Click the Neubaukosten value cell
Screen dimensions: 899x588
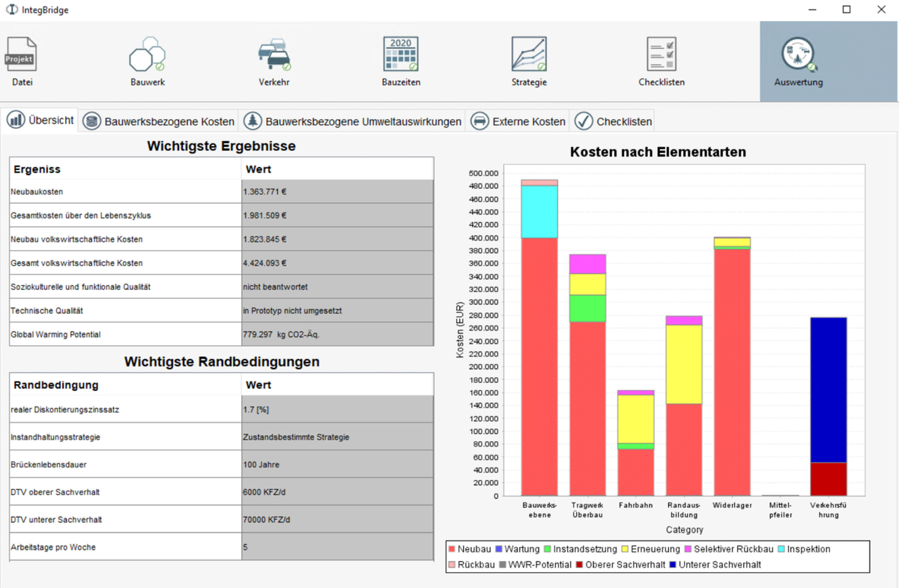click(337, 191)
